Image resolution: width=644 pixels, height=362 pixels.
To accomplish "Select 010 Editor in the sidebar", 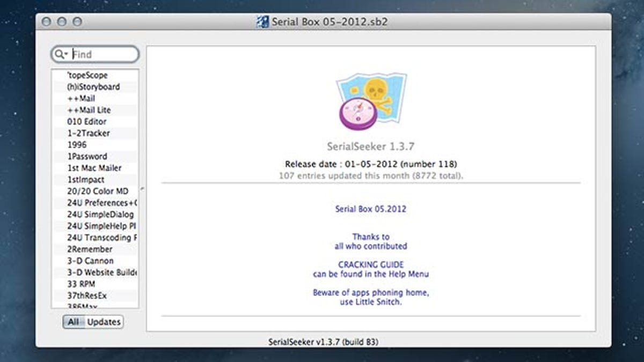I will [x=94, y=122].
